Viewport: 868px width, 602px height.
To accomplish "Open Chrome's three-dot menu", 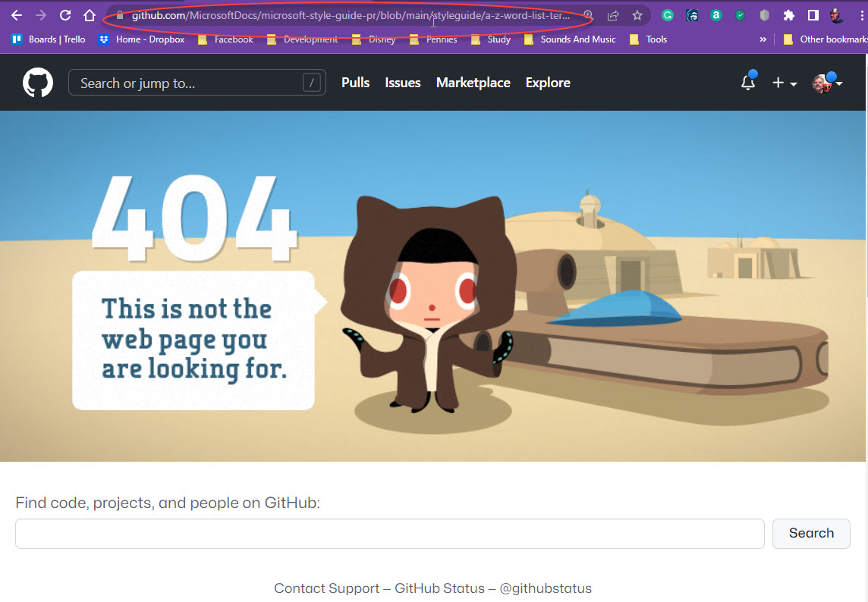I will pos(861,14).
